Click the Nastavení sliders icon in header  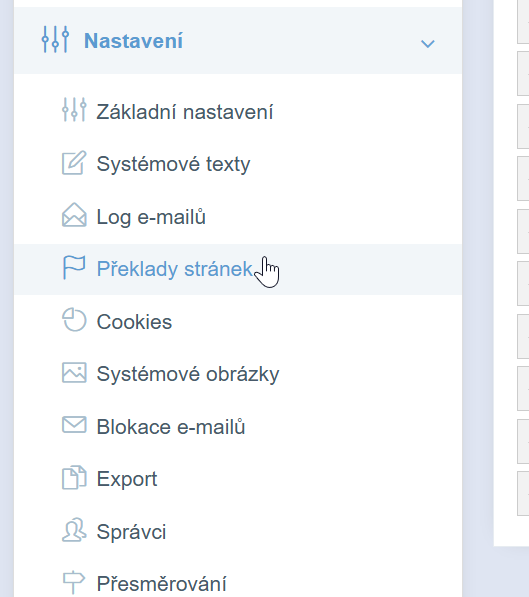tap(56, 39)
